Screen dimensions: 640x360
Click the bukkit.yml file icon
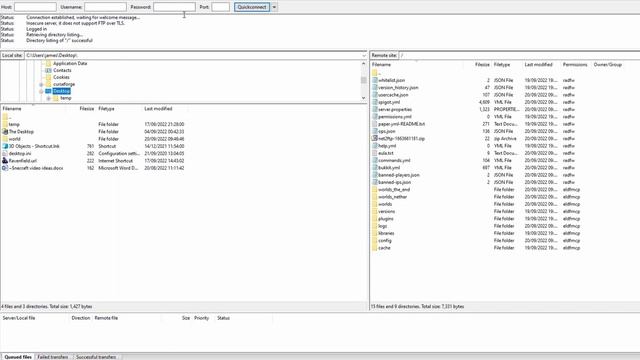point(375,168)
